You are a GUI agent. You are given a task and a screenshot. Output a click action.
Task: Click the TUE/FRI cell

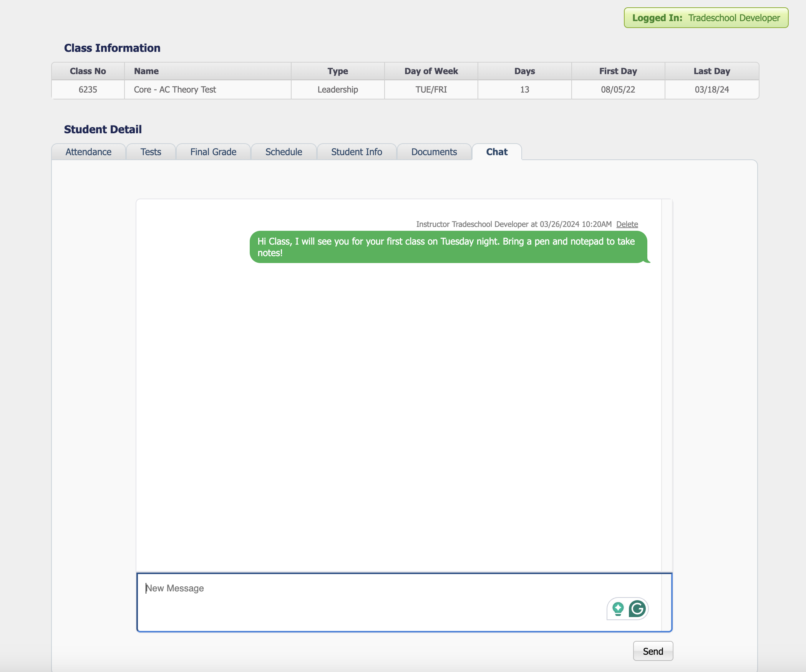click(x=431, y=90)
